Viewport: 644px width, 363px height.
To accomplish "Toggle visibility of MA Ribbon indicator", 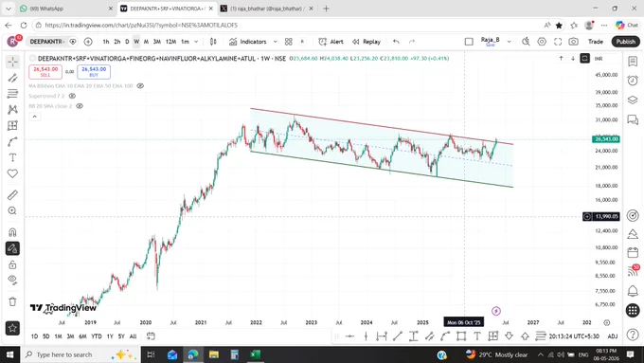I will coord(140,86).
